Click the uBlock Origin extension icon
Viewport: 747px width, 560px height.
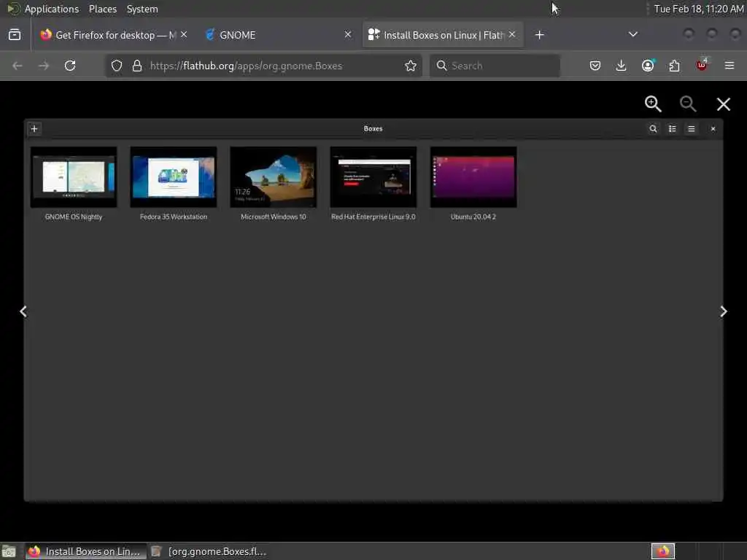pos(702,65)
